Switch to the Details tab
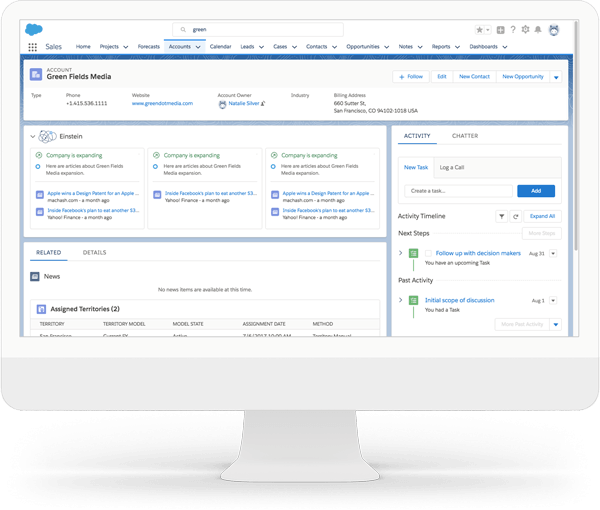The height and width of the screenshot is (510, 600). pos(95,253)
